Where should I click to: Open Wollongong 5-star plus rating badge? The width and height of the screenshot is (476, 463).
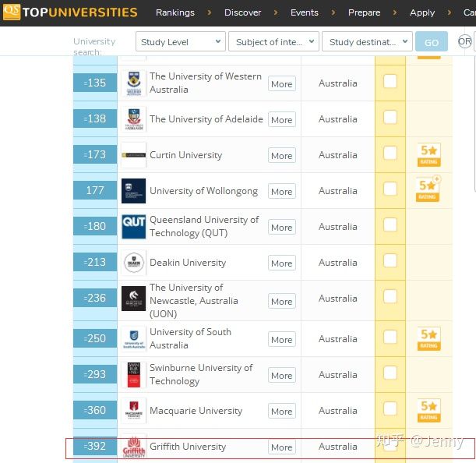428,189
